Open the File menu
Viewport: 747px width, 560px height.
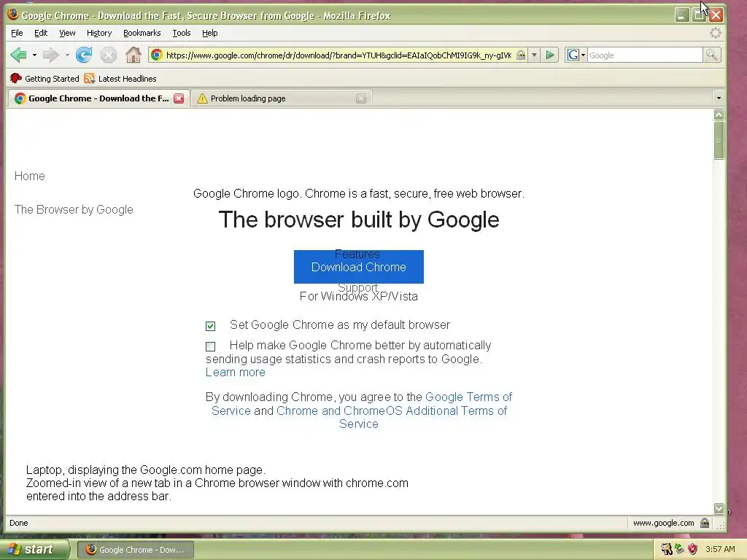pos(18,33)
